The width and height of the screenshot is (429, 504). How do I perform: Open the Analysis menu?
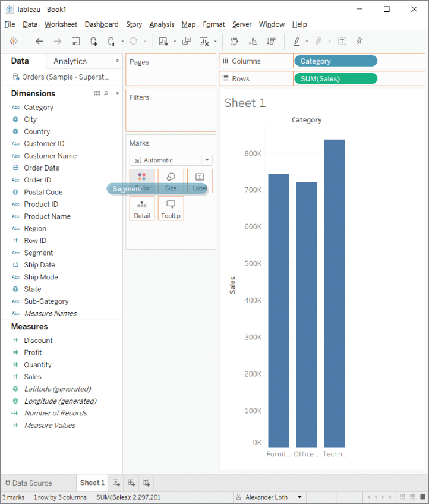[x=162, y=24]
